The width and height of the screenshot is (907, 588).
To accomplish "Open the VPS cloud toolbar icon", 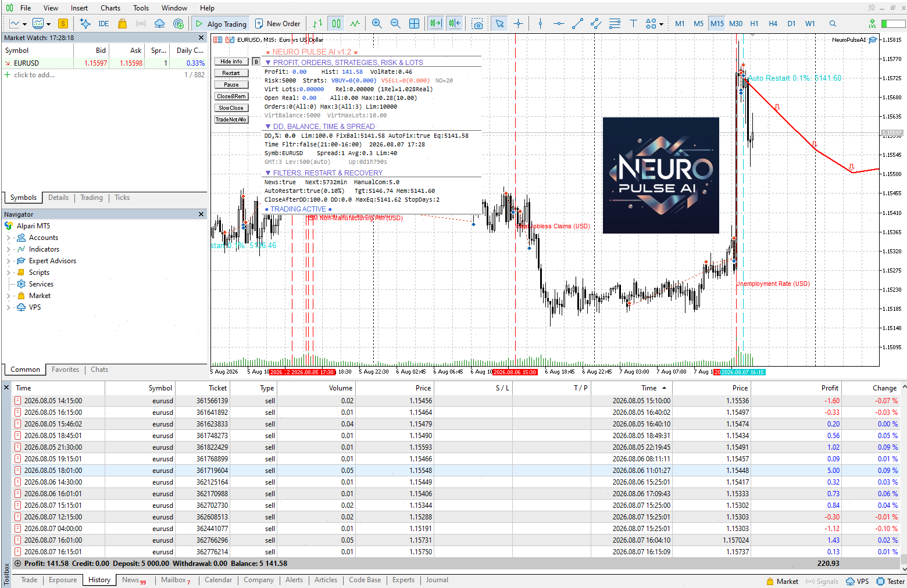I will pyautogui.click(x=159, y=24).
